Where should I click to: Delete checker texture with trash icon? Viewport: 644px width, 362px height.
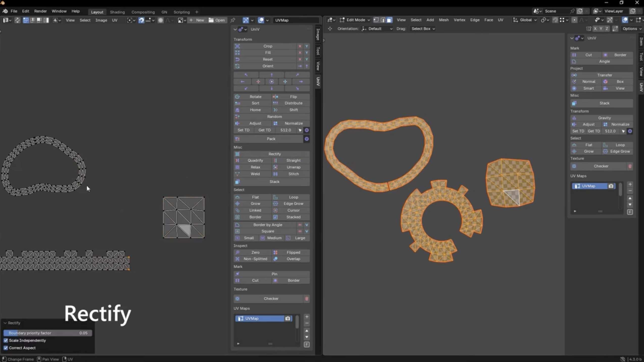pos(306,299)
